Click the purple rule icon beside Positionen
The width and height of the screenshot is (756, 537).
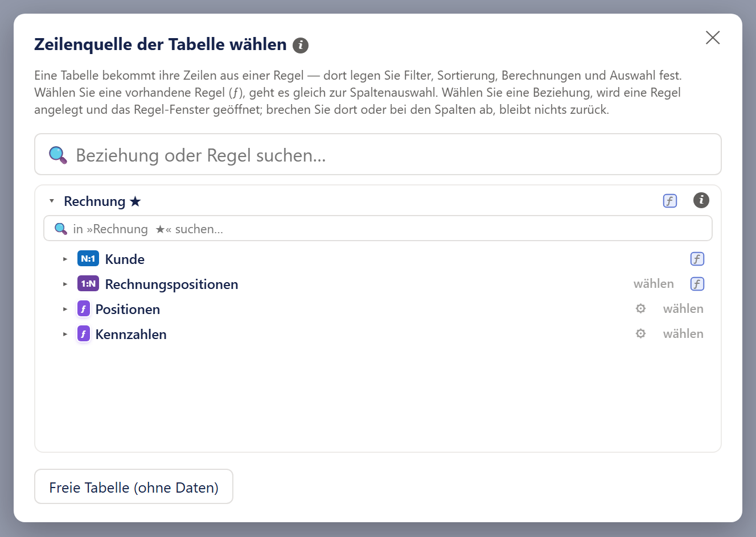[84, 309]
